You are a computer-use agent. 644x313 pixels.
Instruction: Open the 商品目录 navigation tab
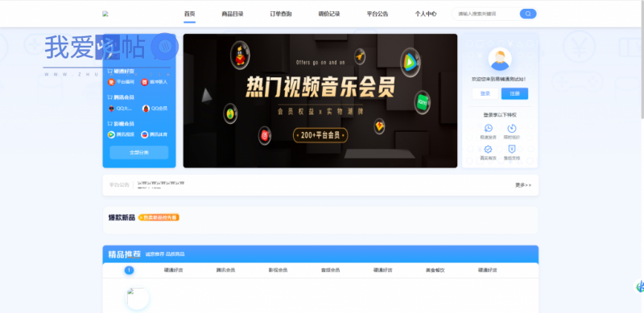[233, 14]
